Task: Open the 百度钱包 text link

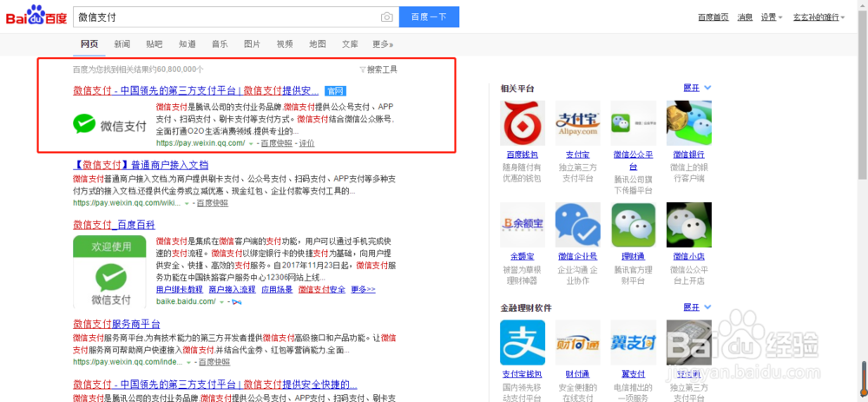Action: 523,155
